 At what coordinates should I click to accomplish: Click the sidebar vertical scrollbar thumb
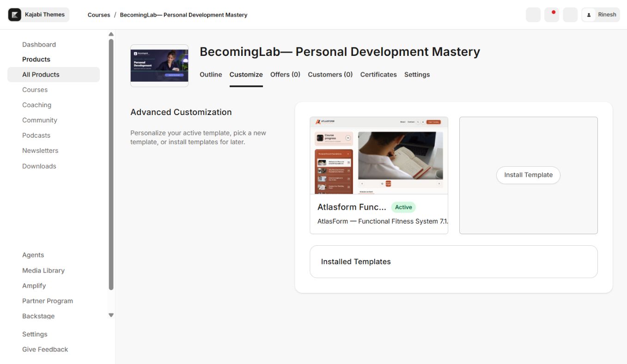click(111, 164)
